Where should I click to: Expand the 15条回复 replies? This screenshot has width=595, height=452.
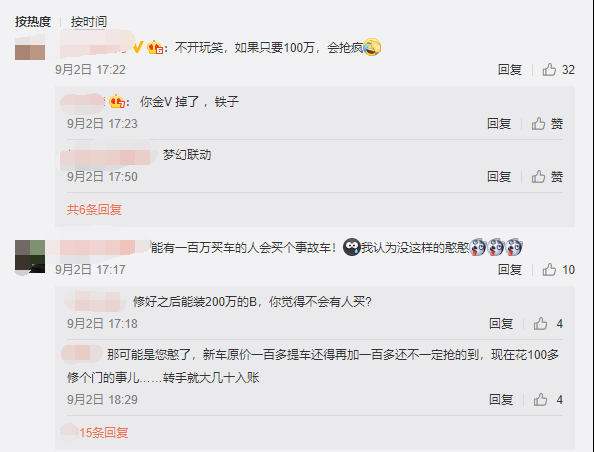coord(103,433)
